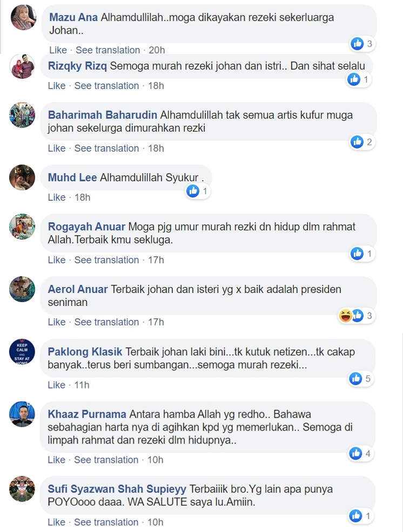403x532 pixels.
Task: Open the 20h timestamp on Mazu Ana's comment
Action: coord(157,50)
